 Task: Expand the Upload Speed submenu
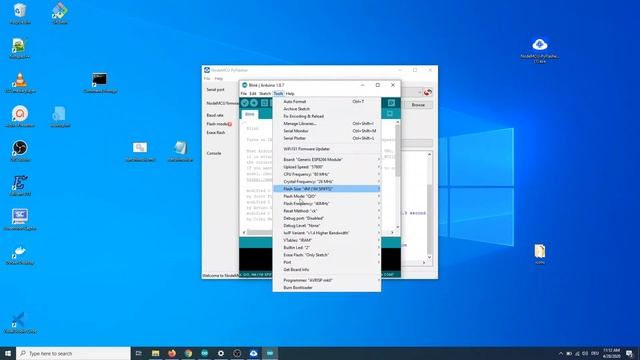pyautogui.click(x=327, y=167)
